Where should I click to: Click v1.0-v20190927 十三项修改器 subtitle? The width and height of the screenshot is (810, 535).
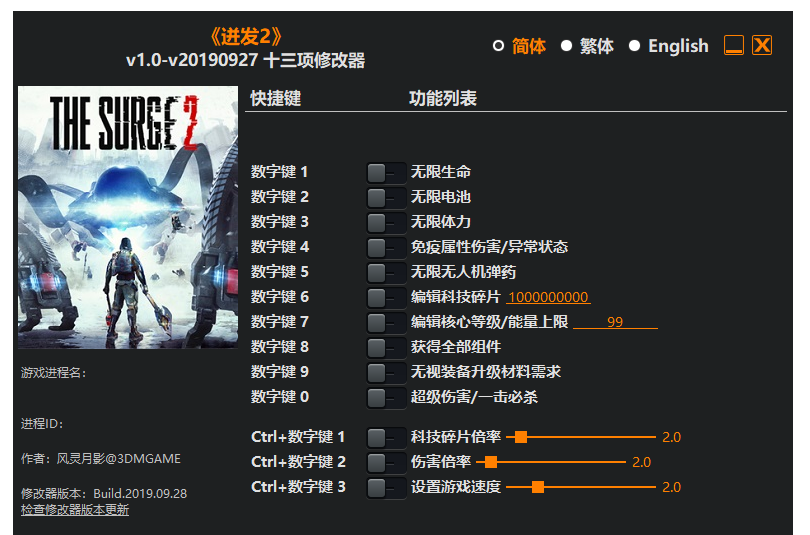click(245, 60)
